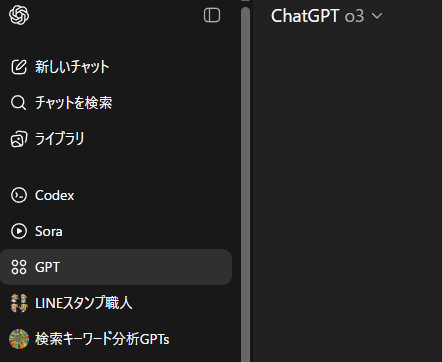Collapse the sidebar with the panel toggle icon
This screenshot has width=442, height=362.
point(212,15)
